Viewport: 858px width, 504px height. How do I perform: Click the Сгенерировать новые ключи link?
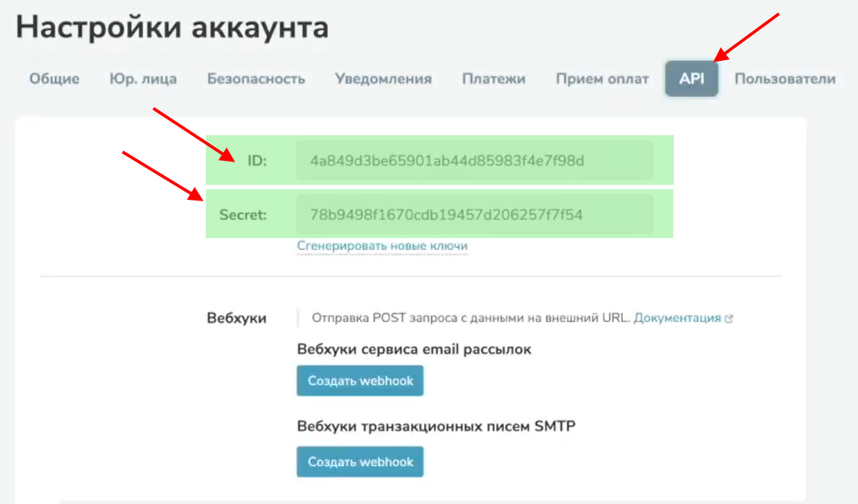click(x=382, y=246)
